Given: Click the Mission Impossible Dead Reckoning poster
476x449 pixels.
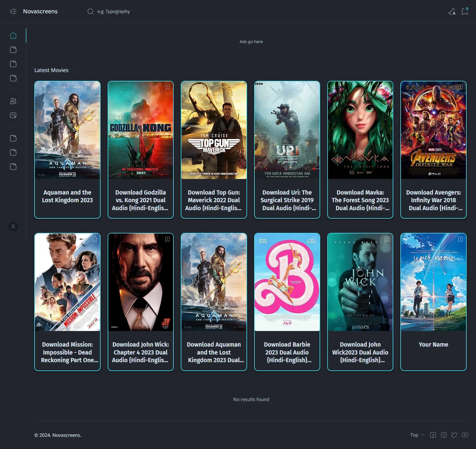Looking at the screenshot, I should coord(67,282).
